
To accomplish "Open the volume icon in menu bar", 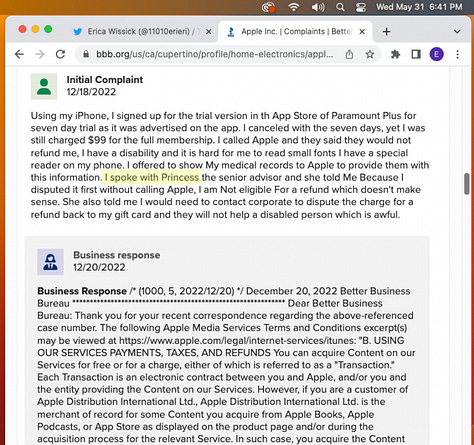I will coord(318,7).
